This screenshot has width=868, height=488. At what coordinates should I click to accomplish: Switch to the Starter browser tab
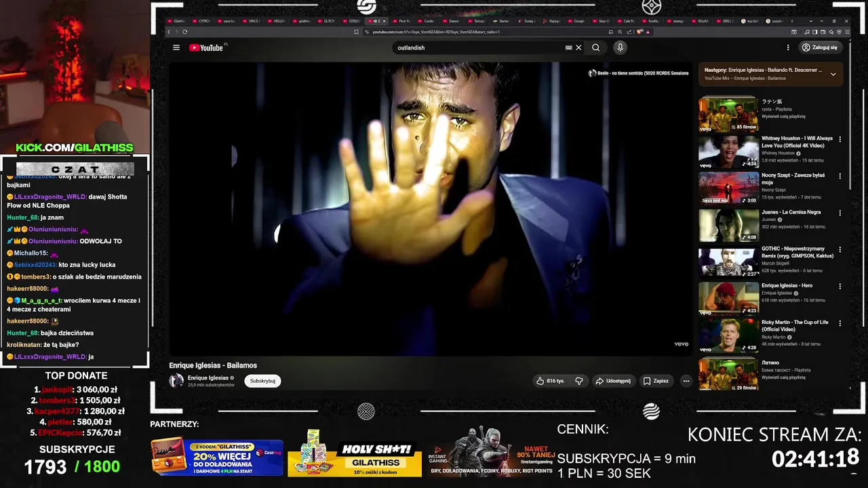click(x=503, y=21)
